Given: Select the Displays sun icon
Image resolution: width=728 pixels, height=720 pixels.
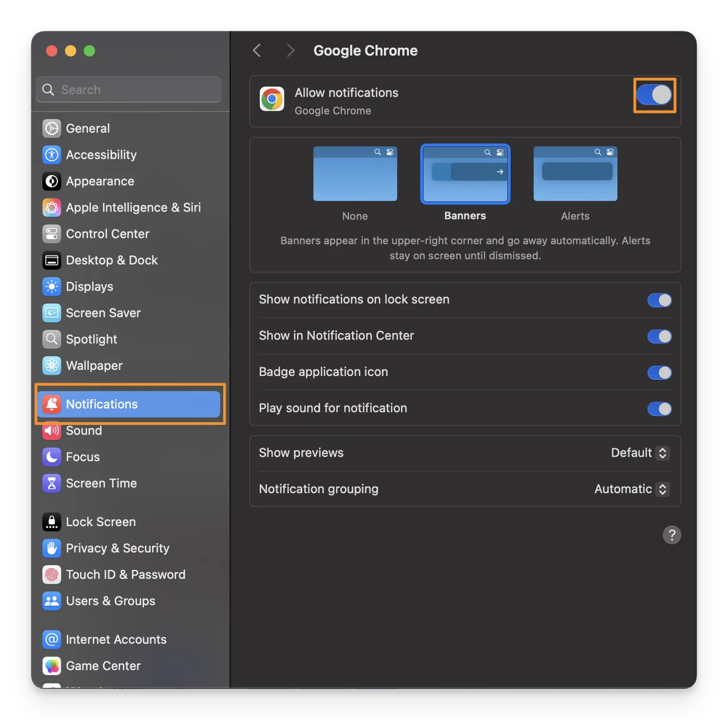Looking at the screenshot, I should [52, 286].
